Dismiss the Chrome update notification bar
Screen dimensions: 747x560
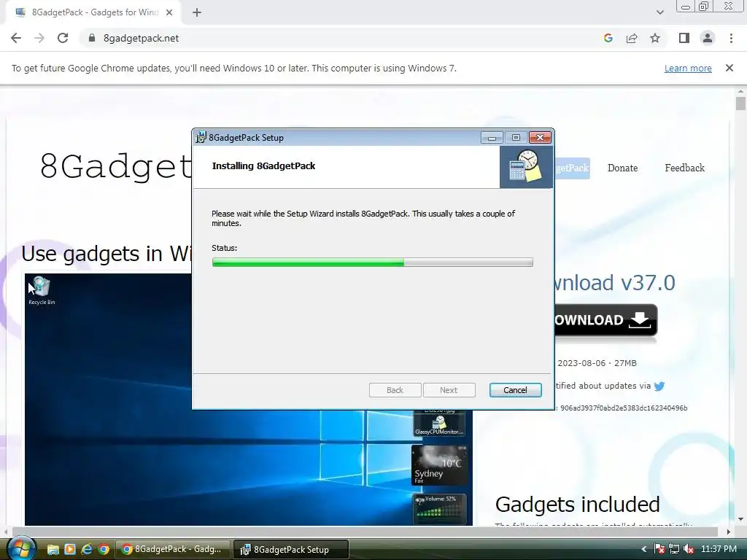coord(729,68)
